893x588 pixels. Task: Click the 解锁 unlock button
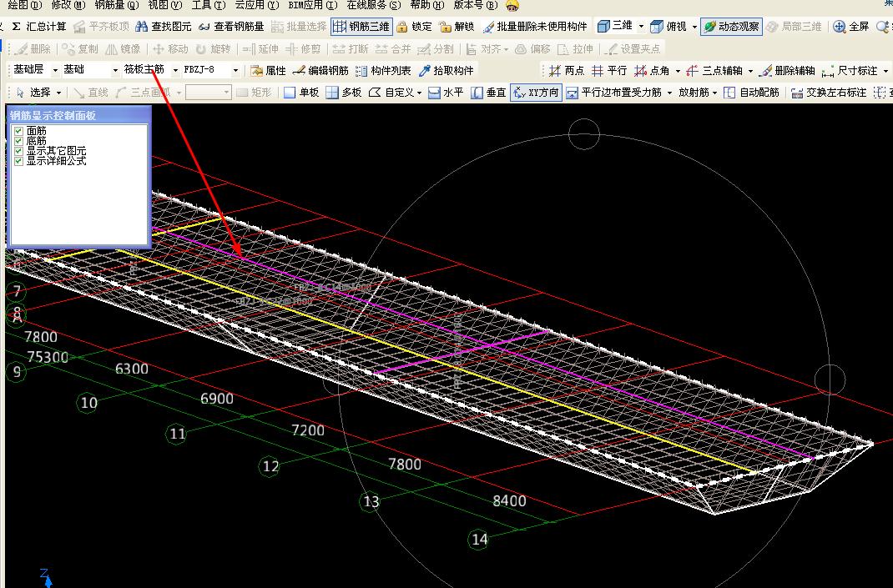click(x=457, y=26)
